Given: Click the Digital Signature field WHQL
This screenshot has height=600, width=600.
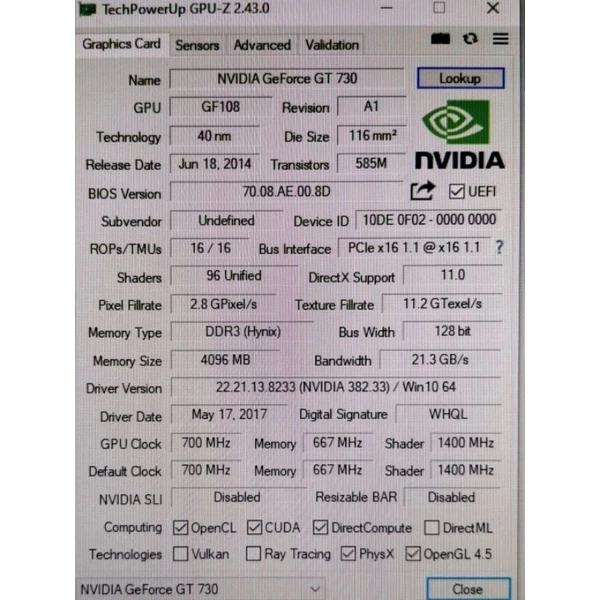Looking at the screenshot, I should pos(448,414).
